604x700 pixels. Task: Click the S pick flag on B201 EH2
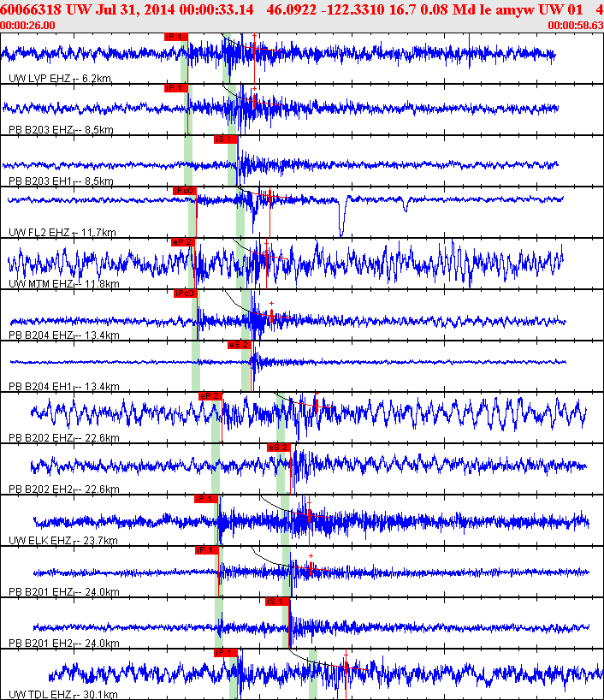click(275, 602)
